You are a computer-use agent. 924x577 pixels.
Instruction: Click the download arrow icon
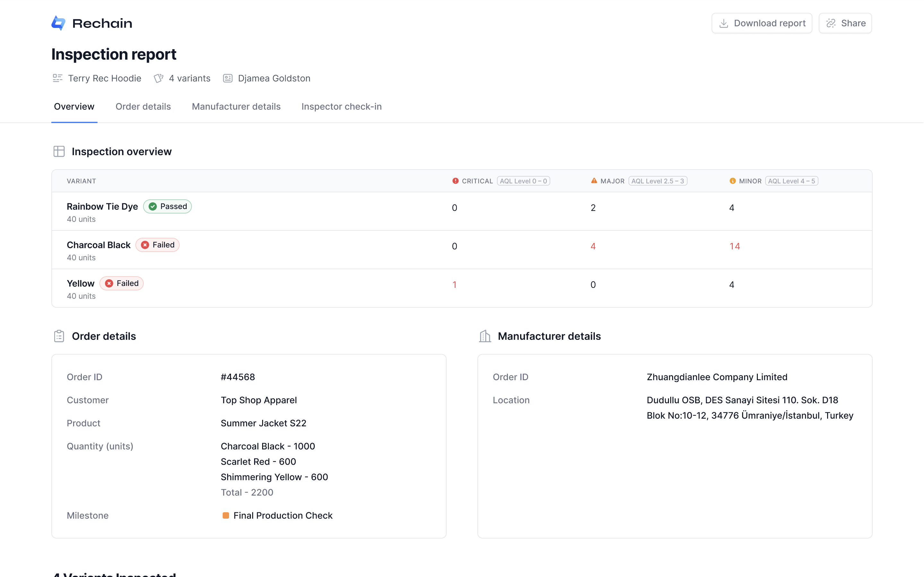[x=723, y=23]
